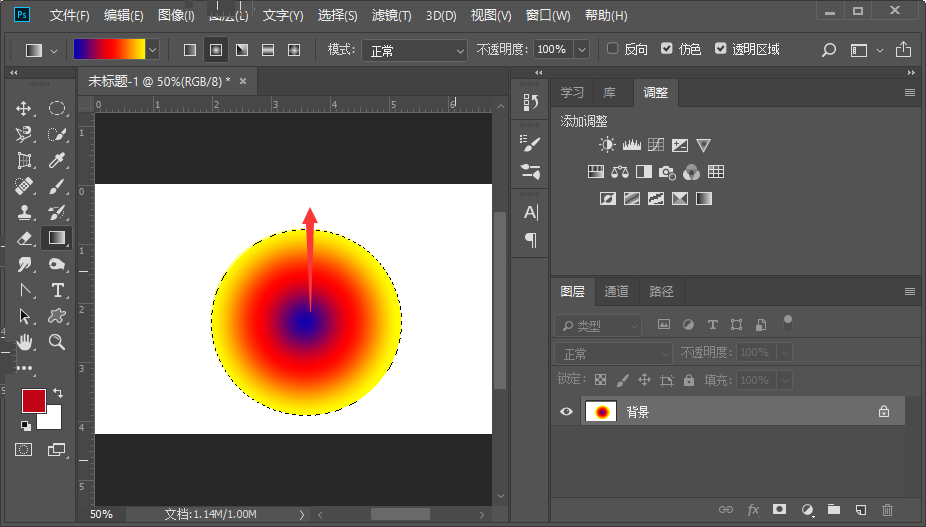Viewport: 926px width, 527px height.
Task: Select the Hand tool
Action: pos(24,342)
